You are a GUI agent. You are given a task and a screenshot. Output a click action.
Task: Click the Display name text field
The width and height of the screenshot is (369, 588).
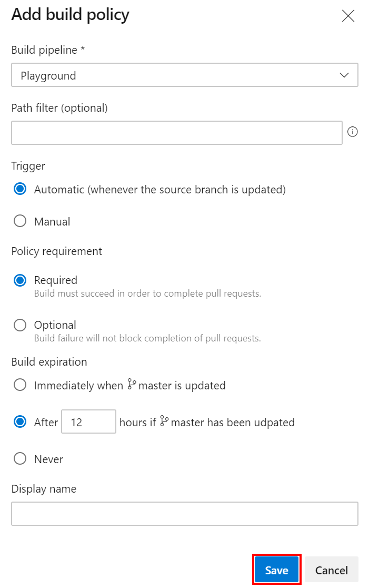pos(185,513)
